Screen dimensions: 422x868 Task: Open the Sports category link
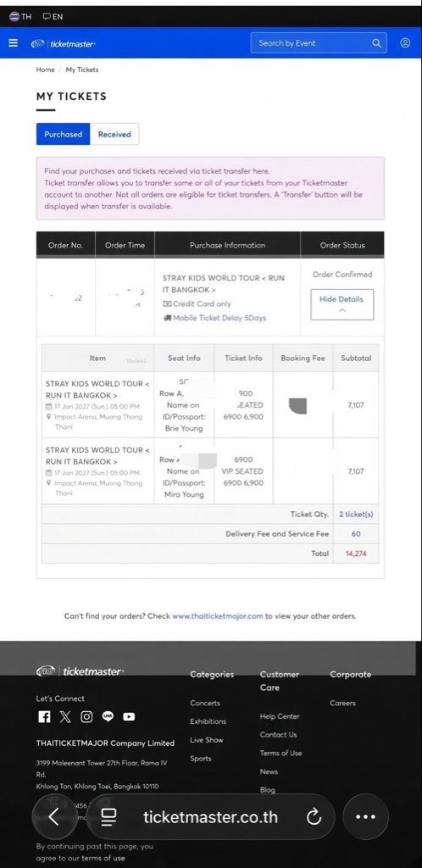coord(201,759)
